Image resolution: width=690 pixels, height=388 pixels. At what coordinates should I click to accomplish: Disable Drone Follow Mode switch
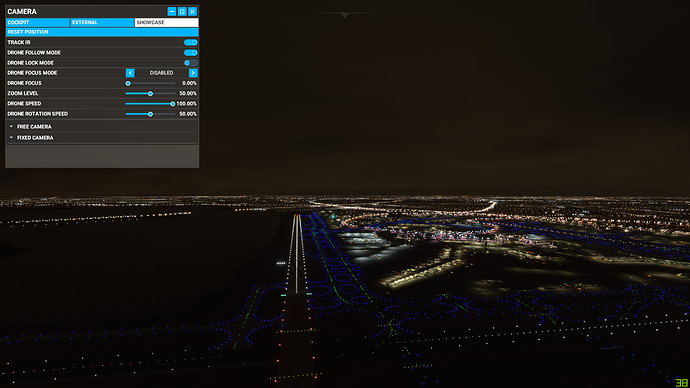click(191, 52)
